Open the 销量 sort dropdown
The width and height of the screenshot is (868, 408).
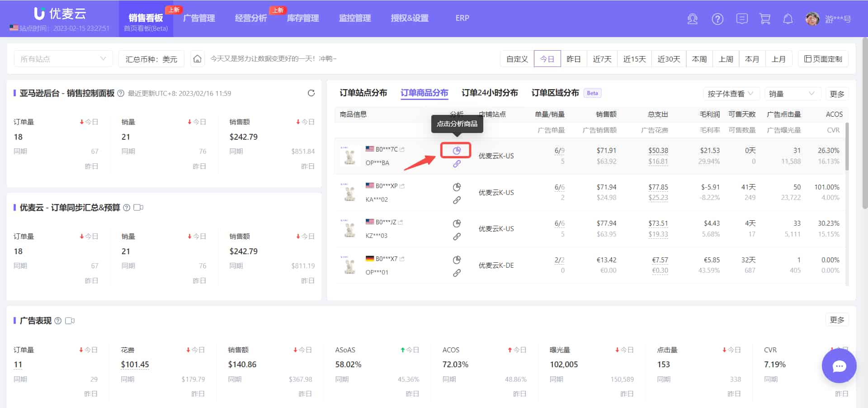click(793, 94)
